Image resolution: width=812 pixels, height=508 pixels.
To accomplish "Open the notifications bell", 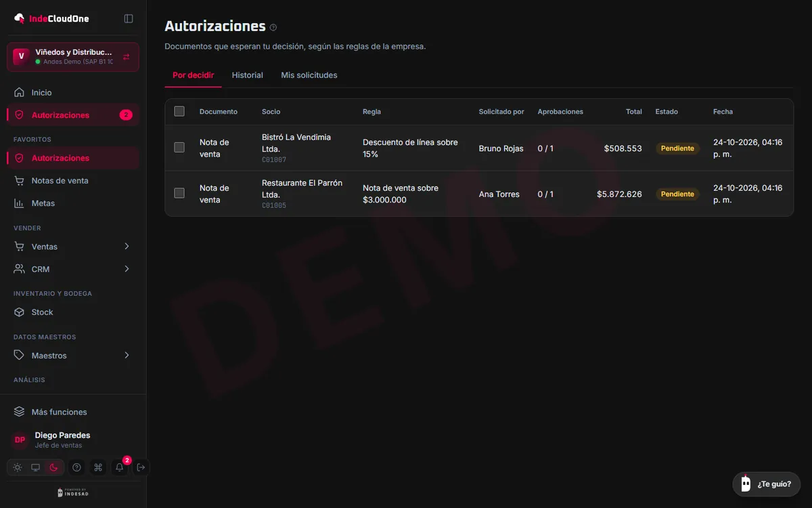I will click(x=120, y=467).
